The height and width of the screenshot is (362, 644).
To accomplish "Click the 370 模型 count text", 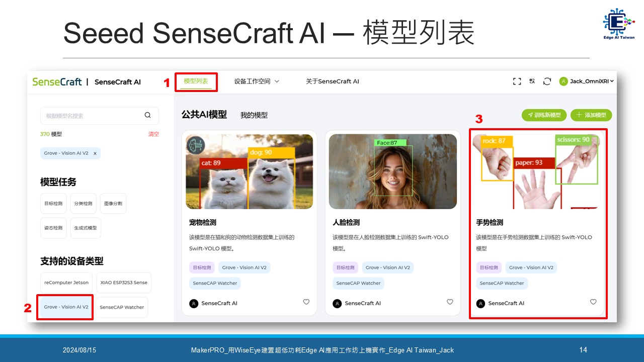I will tap(51, 134).
